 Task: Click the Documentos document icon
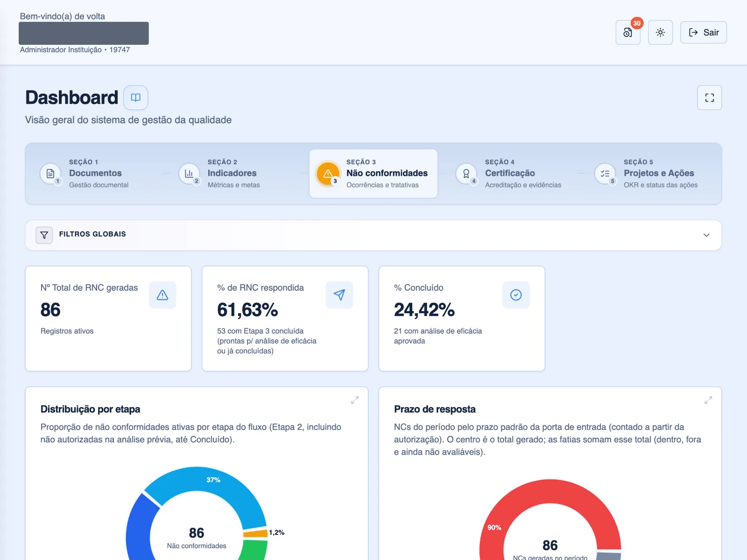[x=50, y=174]
